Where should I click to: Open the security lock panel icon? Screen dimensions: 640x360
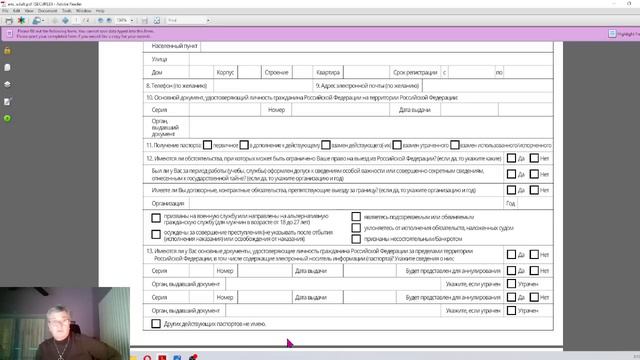point(7,51)
